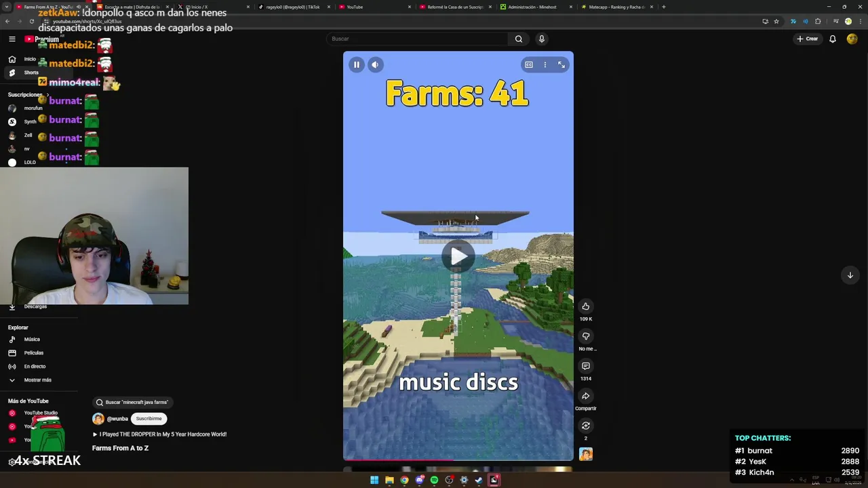The height and width of the screenshot is (488, 868).
Task: Pause the Shorts video
Action: (356, 65)
